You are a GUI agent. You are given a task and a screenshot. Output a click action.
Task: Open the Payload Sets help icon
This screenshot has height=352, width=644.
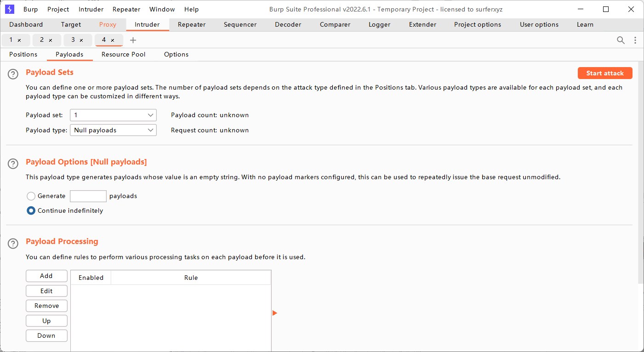pos(13,74)
